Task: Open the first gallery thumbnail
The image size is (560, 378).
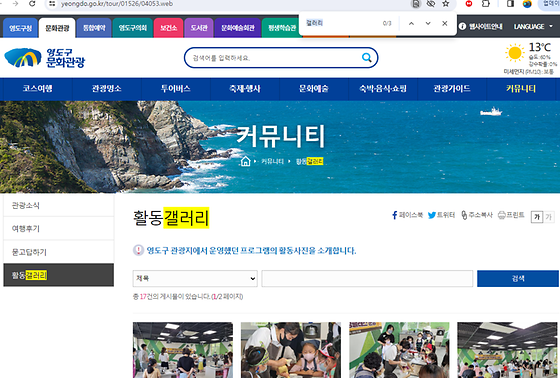Action: pyautogui.click(x=183, y=350)
